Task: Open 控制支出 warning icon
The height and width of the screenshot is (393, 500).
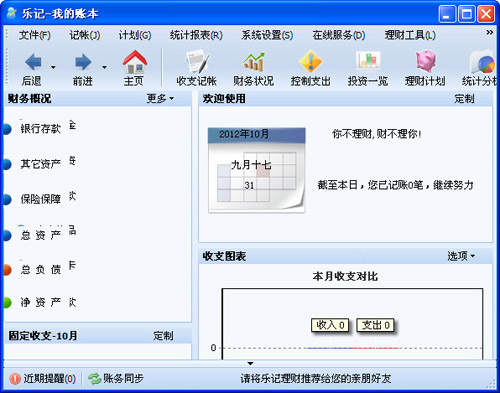Action: point(311,62)
